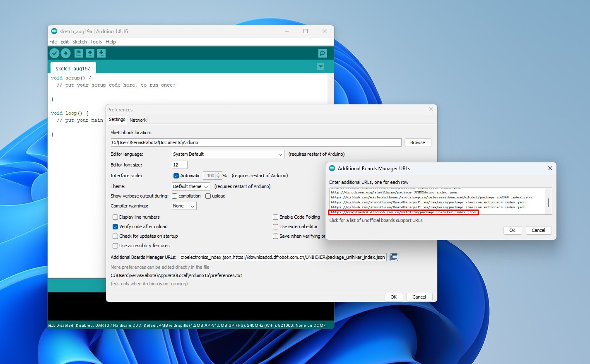Viewport: 590px width, 364px height.
Task: Uncheck Verify code after upload
Action: point(116,227)
